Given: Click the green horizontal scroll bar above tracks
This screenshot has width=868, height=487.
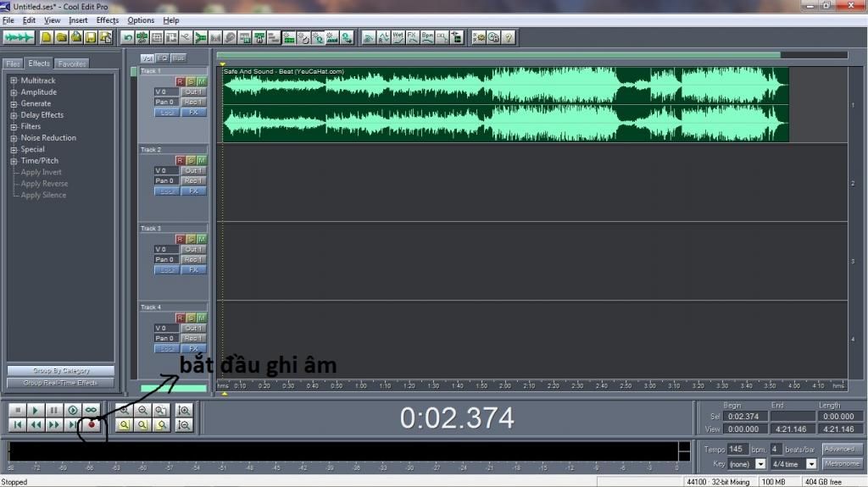Looking at the screenshot, I should [x=500, y=55].
